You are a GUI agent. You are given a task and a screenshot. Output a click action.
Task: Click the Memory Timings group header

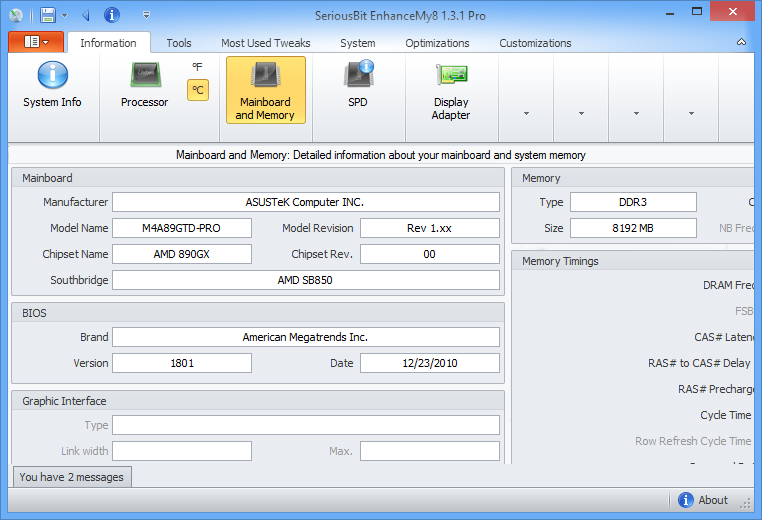coord(633,261)
